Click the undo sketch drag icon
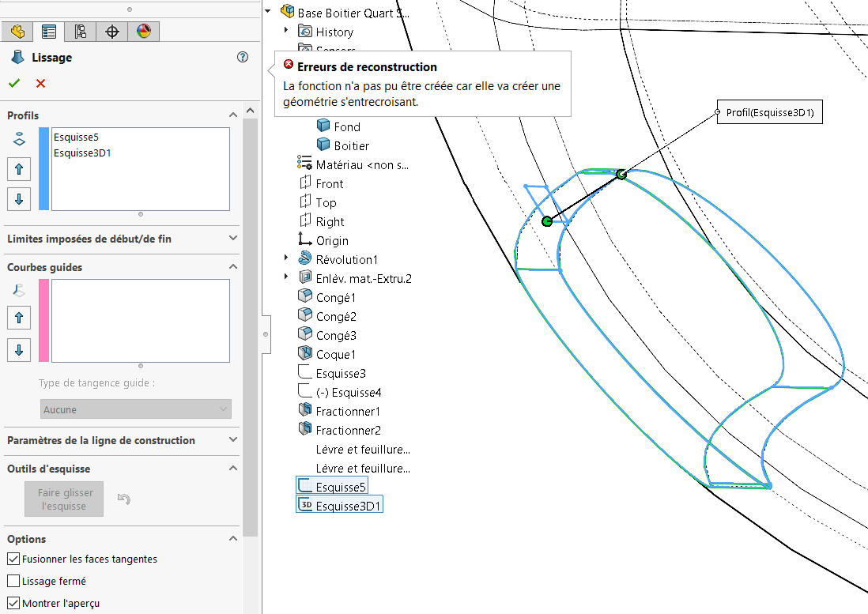Image resolution: width=868 pixels, height=614 pixels. 123,499
